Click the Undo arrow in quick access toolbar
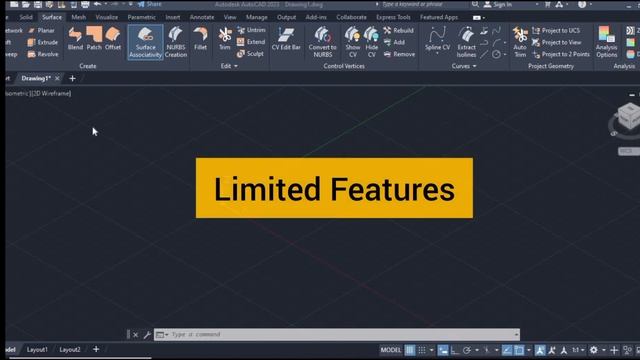This screenshot has height=360, width=640. (x=98, y=4)
